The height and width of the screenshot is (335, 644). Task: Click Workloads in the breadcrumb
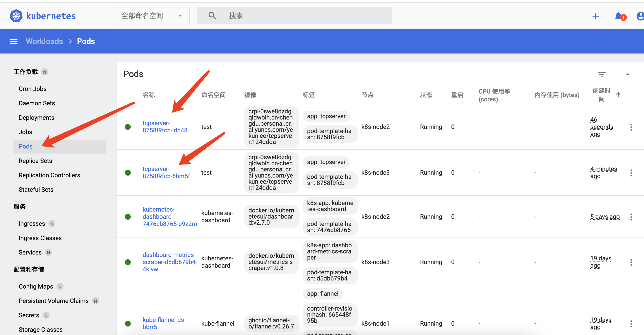click(44, 41)
